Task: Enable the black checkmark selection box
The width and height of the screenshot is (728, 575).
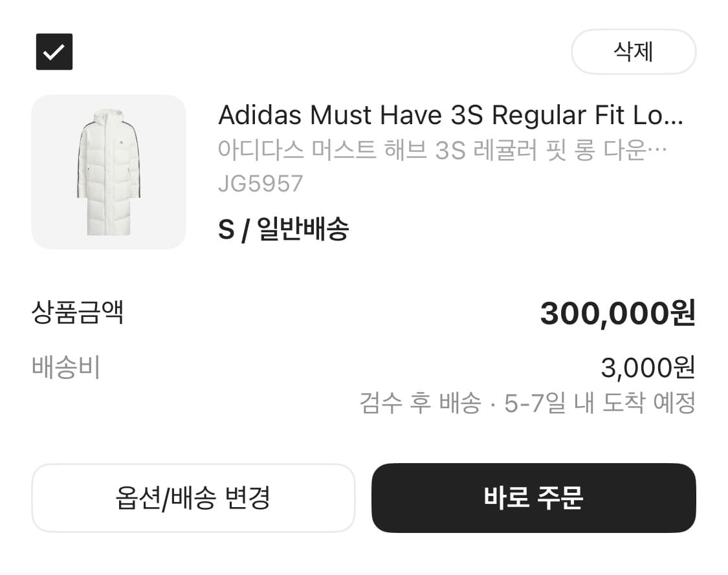Action: [54, 51]
